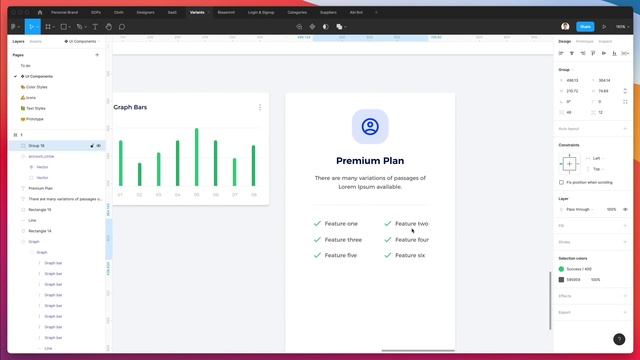Viewport: 640px width, 360px height.
Task: Click the X position input field
Action: coord(573,80)
